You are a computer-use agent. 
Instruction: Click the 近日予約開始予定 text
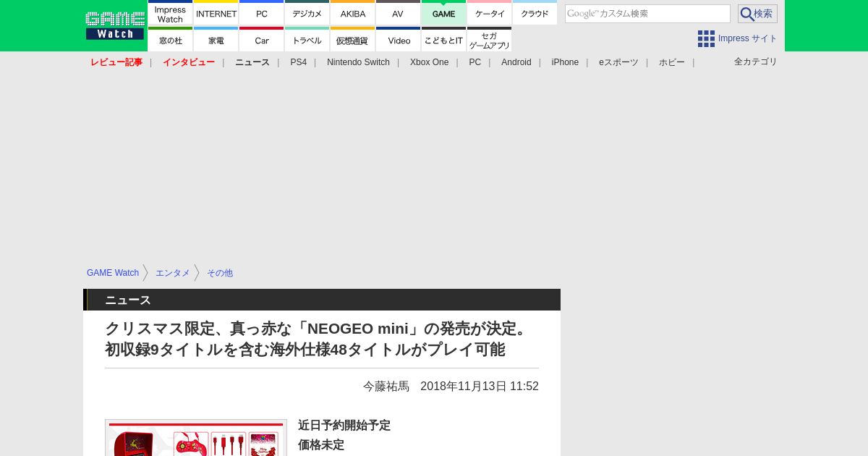click(344, 426)
